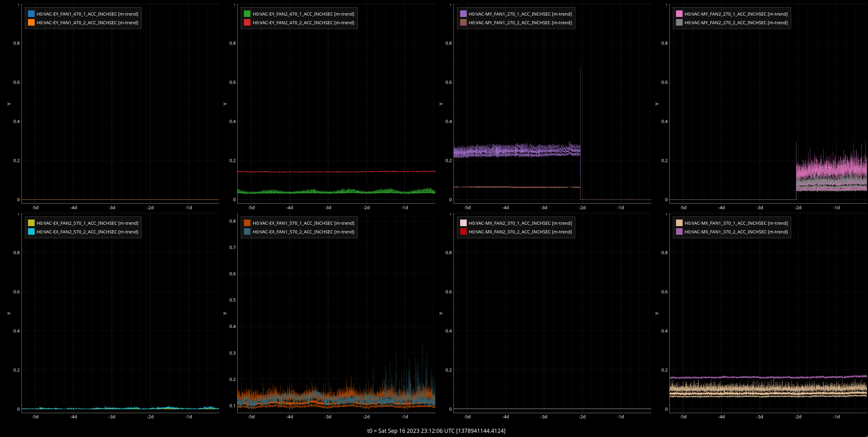
Task: Click the pink MY_FAN2_270_1 noisy trace
Action: [831, 170]
